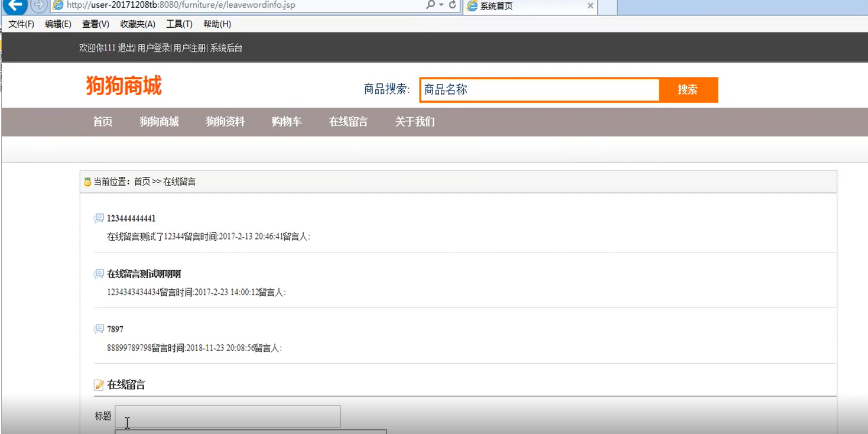Close the 系统首页 tab
The image size is (868, 434).
click(x=590, y=6)
